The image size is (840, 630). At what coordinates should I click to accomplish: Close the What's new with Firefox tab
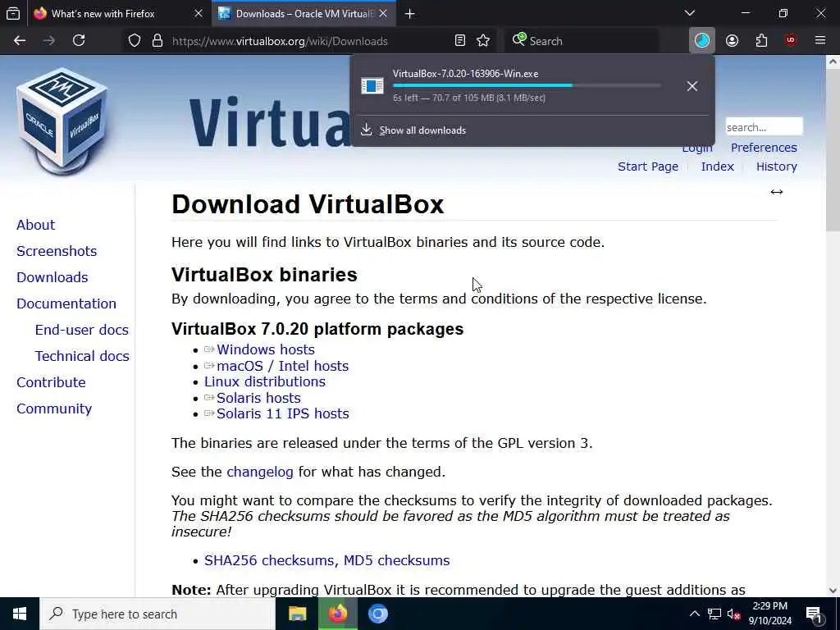pos(199,14)
